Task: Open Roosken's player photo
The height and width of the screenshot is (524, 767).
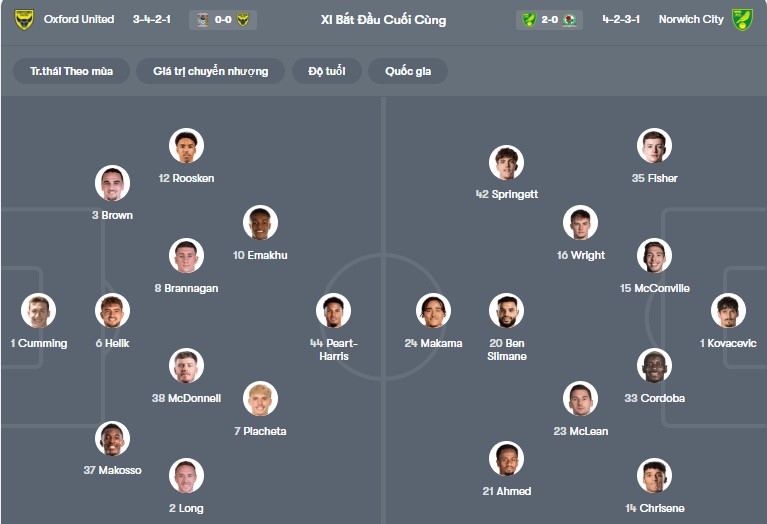Action: click(186, 146)
